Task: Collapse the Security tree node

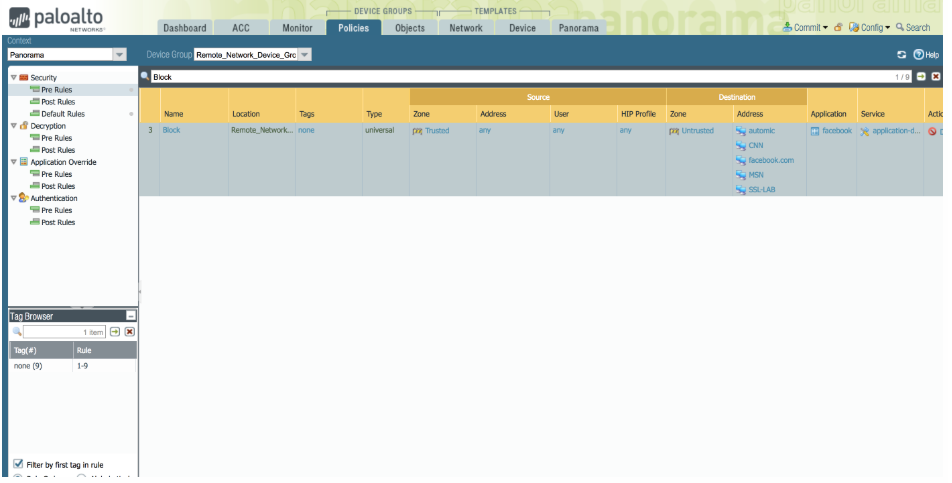Action: (13, 78)
